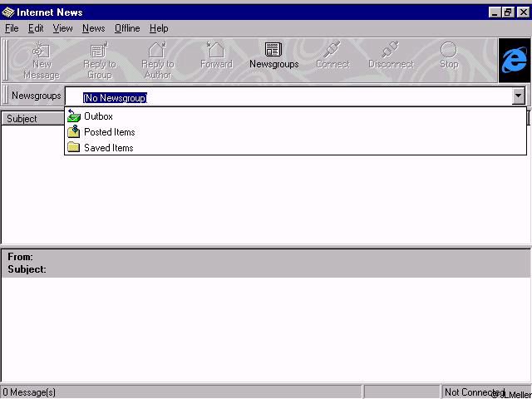This screenshot has height=399, width=532.
Task: Click the Reply to Author icon
Action: [157, 50]
